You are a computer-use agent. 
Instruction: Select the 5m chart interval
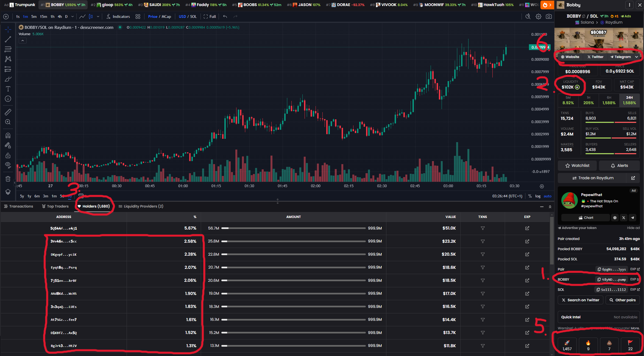coord(34,16)
